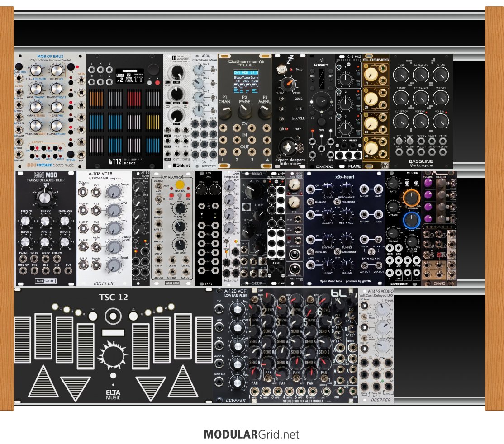504x444 pixels.
Task: Adjust the P3 MENU knob on Tuul
Action: pos(265,112)
